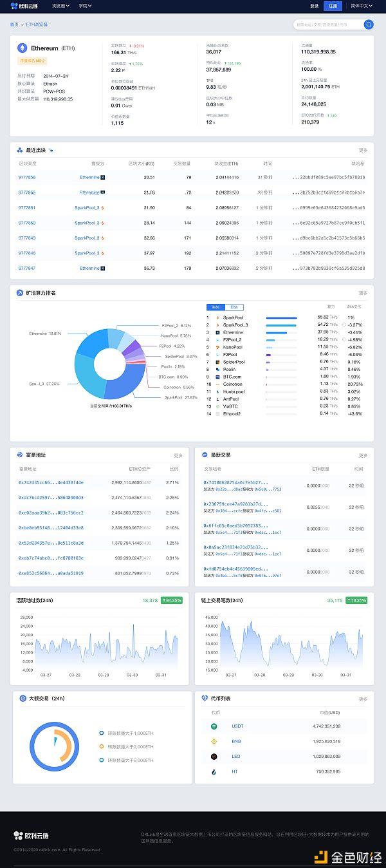Expand the 学院 dropdown menu
Image resolution: width=386 pixels, height=868 pixels.
click(85, 6)
